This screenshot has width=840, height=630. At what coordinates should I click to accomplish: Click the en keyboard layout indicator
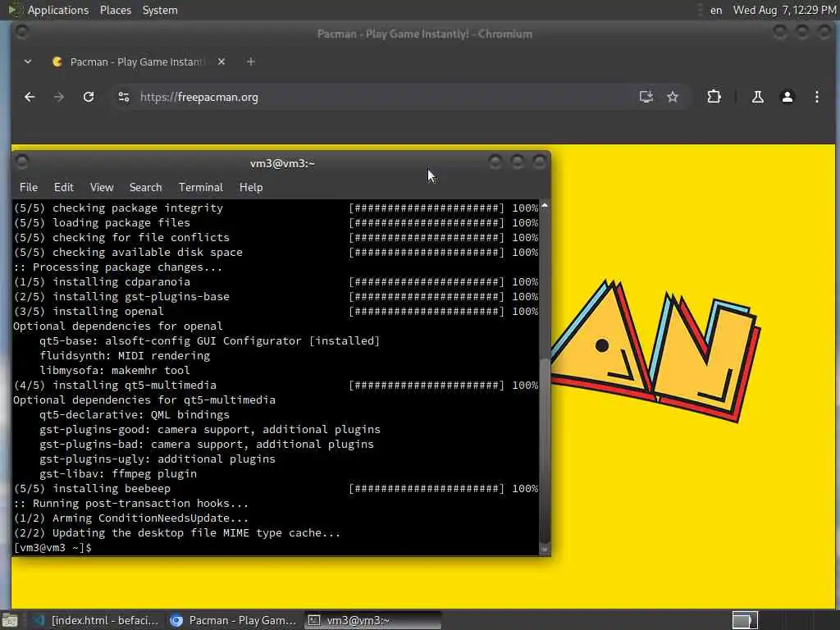click(715, 10)
